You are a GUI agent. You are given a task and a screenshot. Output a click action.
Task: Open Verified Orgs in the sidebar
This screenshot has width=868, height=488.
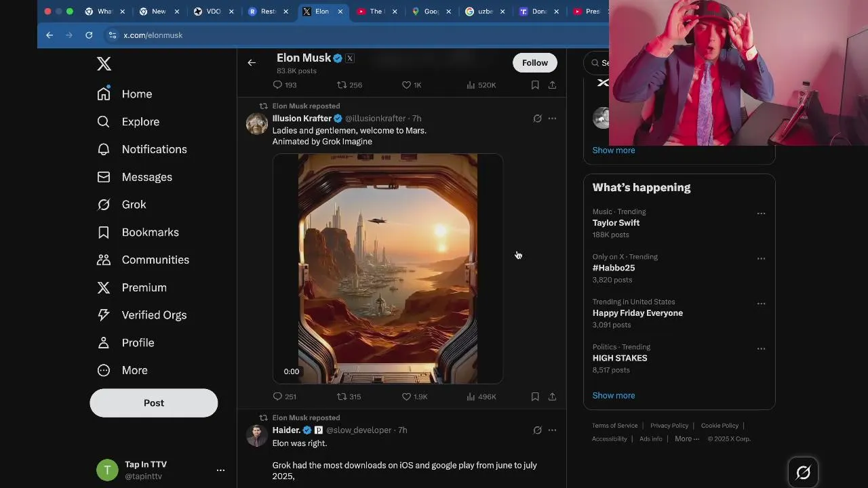tap(142, 315)
